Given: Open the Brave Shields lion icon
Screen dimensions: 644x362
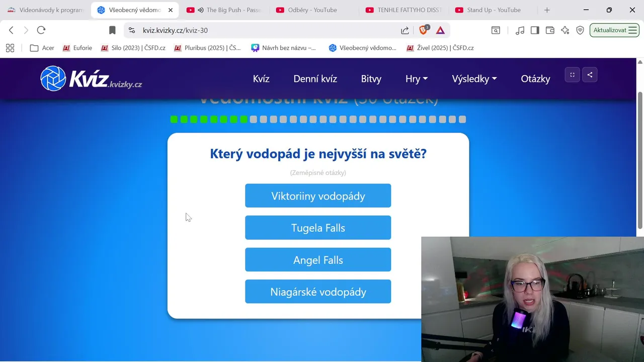Looking at the screenshot, I should click(424, 30).
